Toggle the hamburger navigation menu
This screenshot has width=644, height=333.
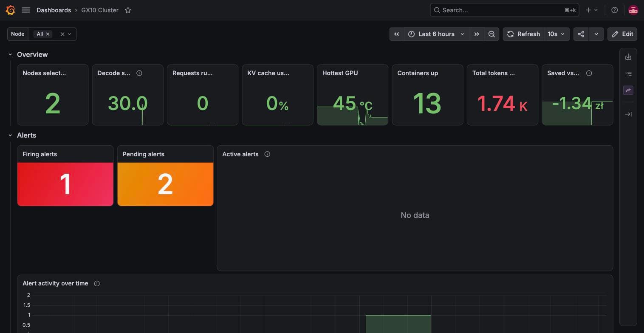click(26, 10)
